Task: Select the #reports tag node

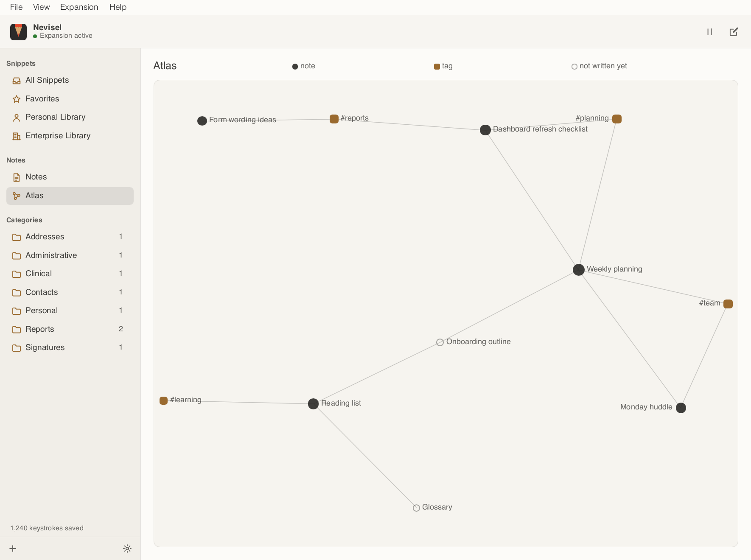Action: click(334, 119)
